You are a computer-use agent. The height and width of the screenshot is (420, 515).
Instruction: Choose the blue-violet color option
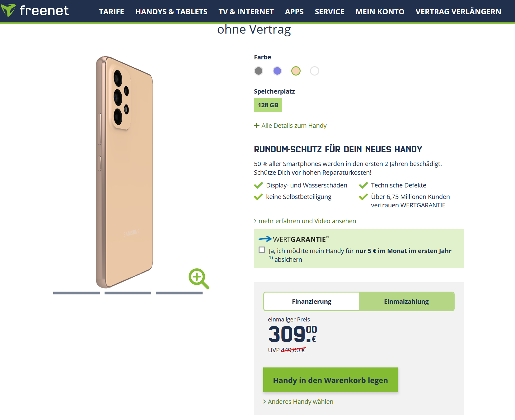(x=277, y=71)
